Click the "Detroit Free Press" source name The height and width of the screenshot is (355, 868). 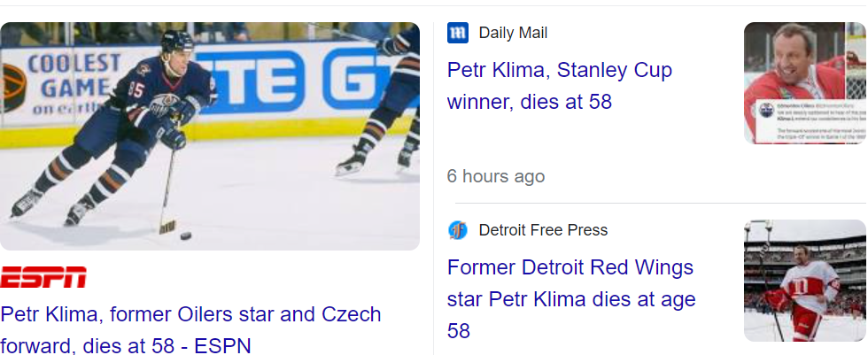point(543,231)
